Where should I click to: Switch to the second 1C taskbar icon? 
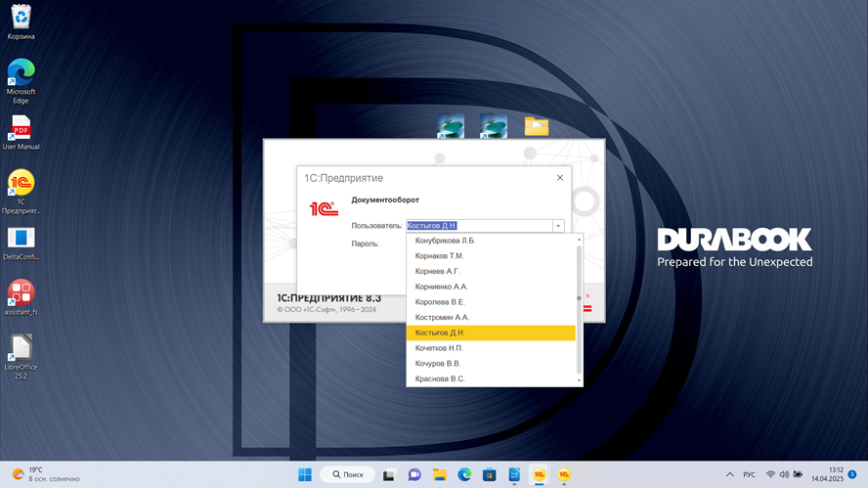564,474
